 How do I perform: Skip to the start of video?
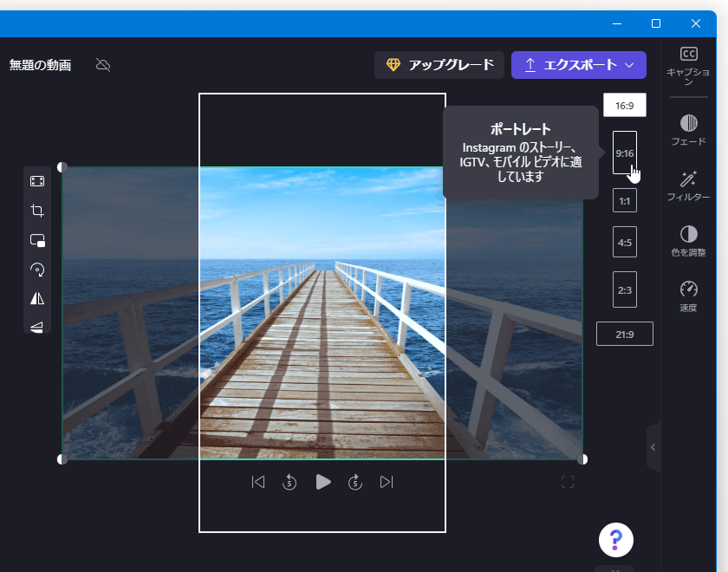point(258,482)
